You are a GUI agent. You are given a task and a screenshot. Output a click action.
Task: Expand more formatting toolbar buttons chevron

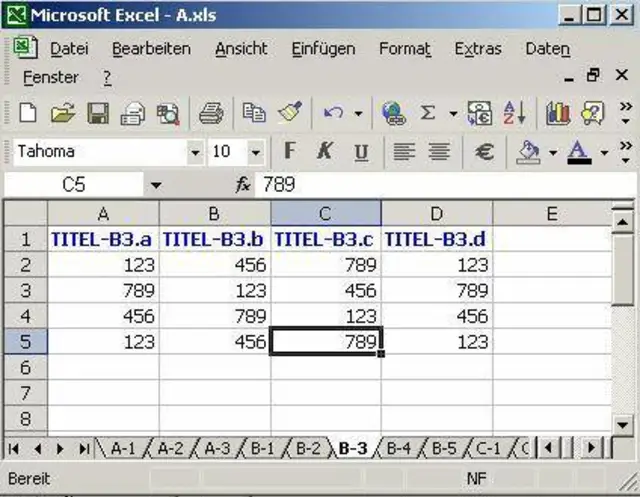pos(626,152)
